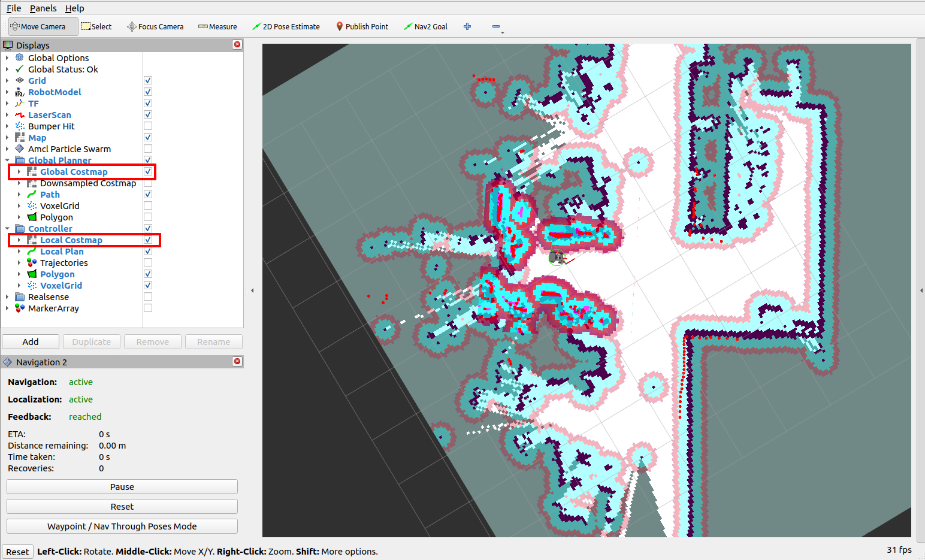Click the Global Options gear icon
Screen dimensions: 925x560
20,58
